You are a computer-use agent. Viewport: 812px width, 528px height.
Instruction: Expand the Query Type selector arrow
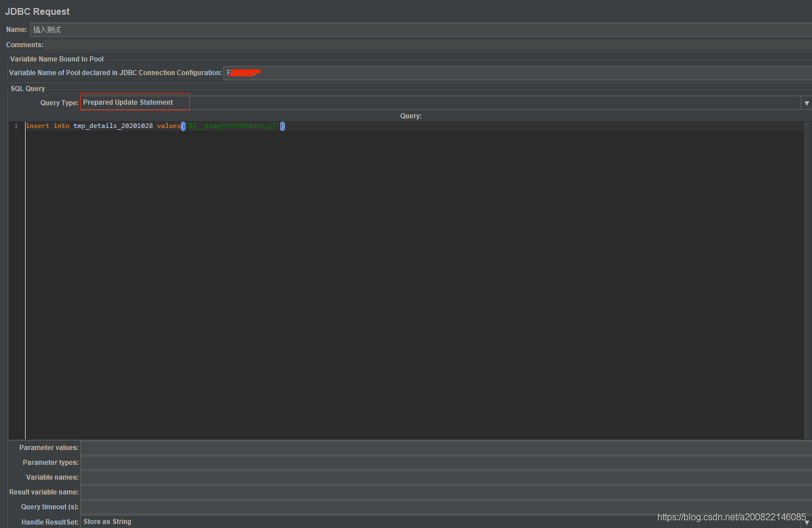pos(806,102)
